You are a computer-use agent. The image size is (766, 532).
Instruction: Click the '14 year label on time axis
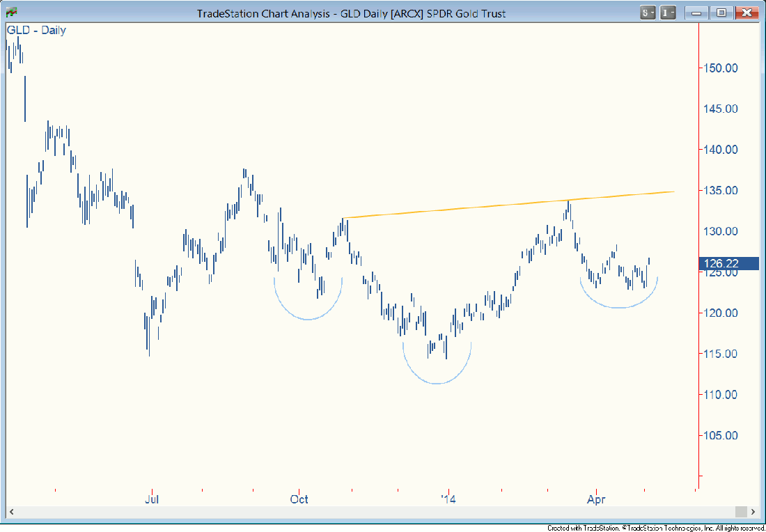click(449, 499)
